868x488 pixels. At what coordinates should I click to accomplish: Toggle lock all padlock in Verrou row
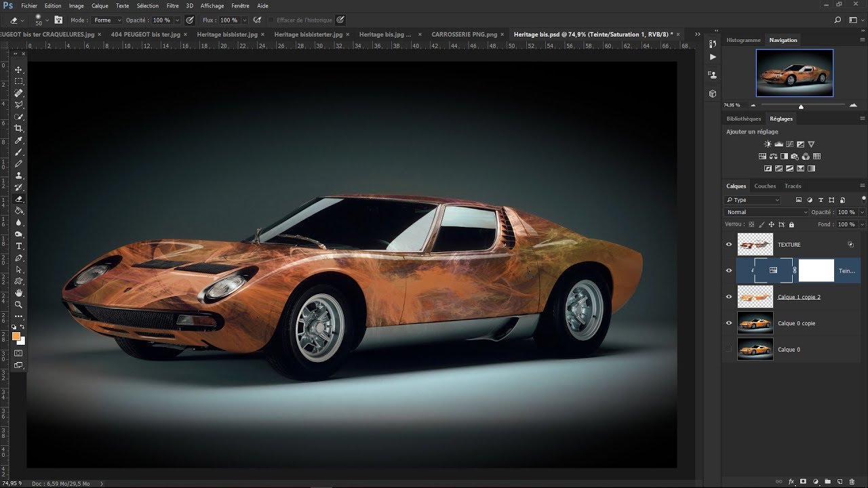click(x=791, y=224)
